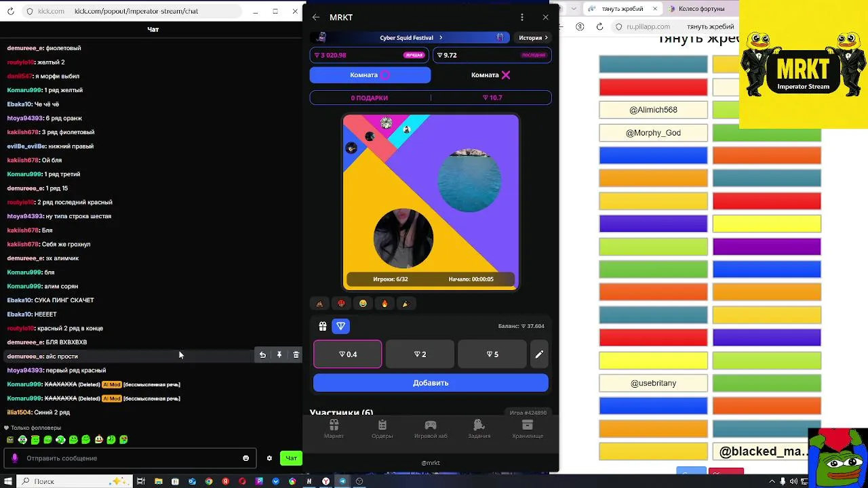Screen dimensions: 868x488
Task: Edit custom bet with pencil icon
Action: click(x=539, y=354)
